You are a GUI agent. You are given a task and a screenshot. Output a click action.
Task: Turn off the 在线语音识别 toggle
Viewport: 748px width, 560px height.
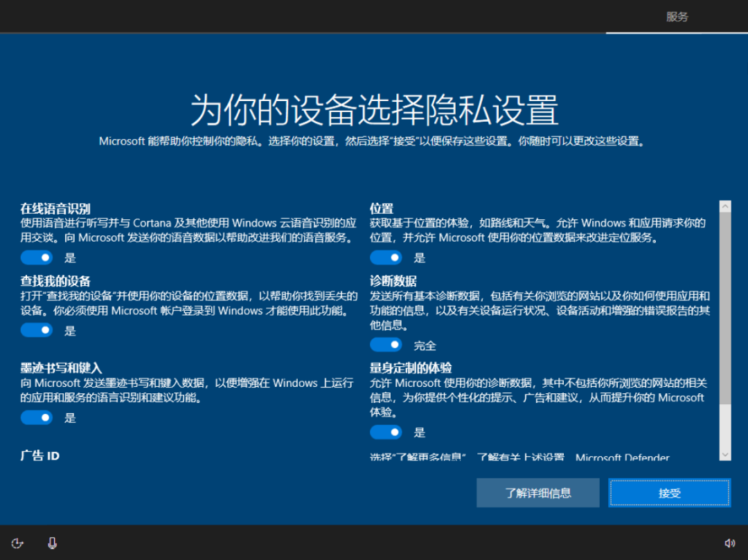point(36,257)
